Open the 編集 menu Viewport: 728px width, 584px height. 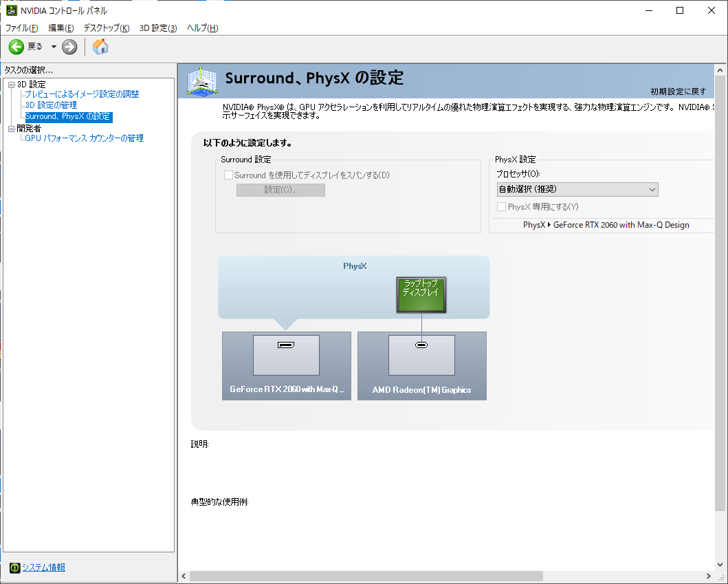(60, 28)
